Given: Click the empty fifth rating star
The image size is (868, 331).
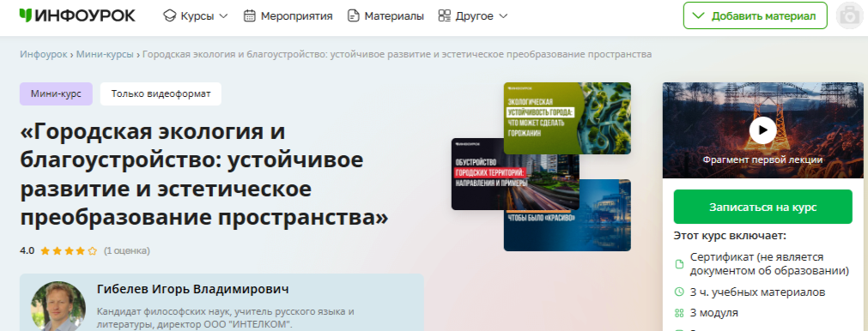Looking at the screenshot, I should [x=93, y=251].
